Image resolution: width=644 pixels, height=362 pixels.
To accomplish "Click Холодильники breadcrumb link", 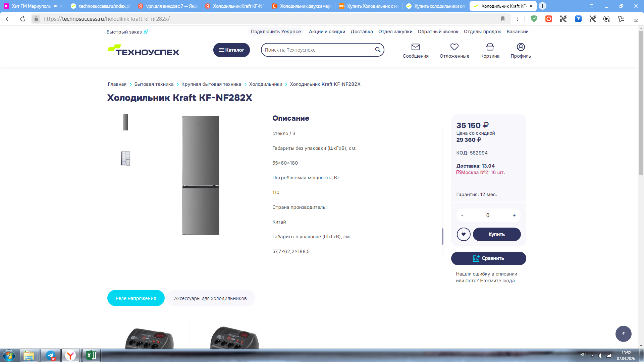I will [265, 84].
